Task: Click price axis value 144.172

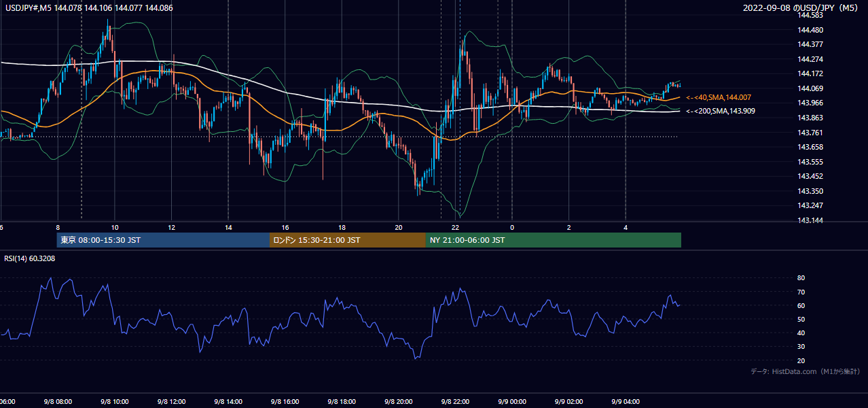Action: (811, 73)
